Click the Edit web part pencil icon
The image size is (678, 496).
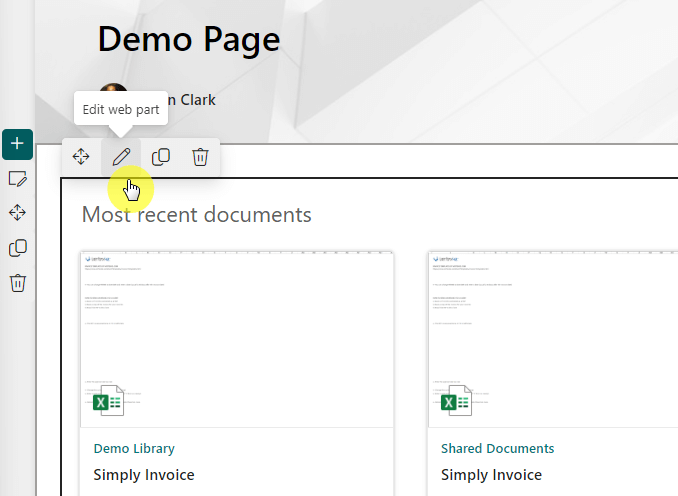pyautogui.click(x=121, y=157)
